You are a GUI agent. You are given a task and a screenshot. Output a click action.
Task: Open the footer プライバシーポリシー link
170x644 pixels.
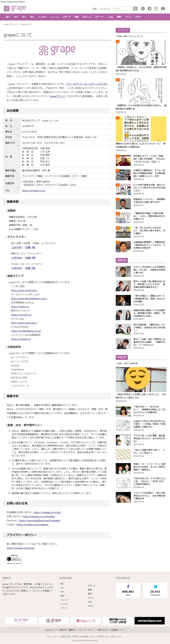(x=86, y=630)
